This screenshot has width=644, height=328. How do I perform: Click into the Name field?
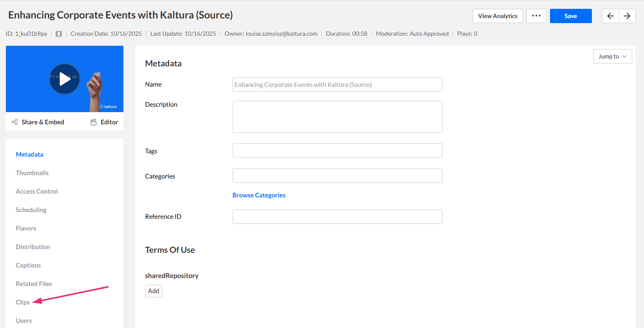pyautogui.click(x=338, y=84)
